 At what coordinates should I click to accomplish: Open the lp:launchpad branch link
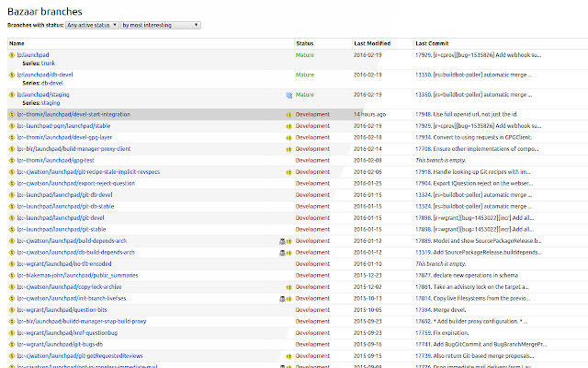click(x=33, y=55)
